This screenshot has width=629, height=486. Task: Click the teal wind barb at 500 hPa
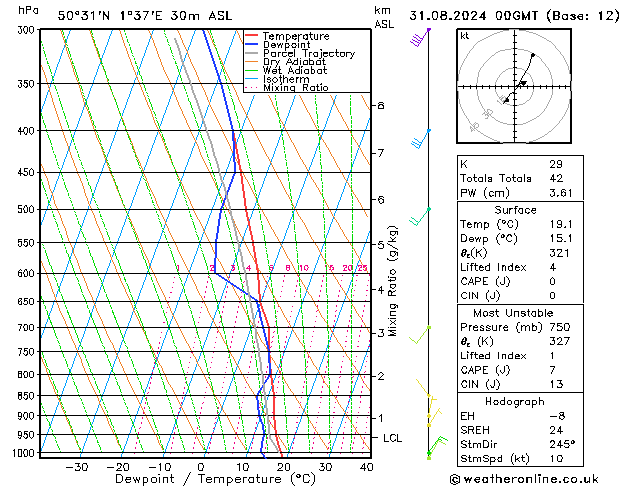pyautogui.click(x=420, y=217)
